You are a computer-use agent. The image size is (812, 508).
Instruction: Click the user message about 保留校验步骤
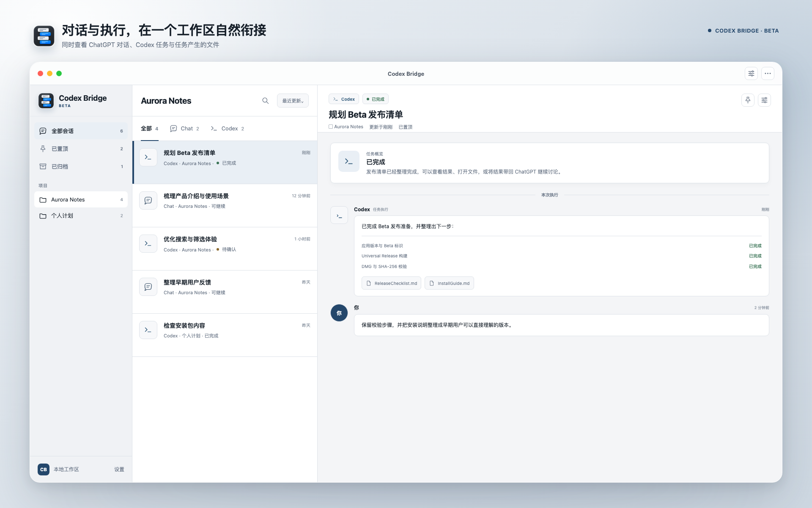pos(561,325)
